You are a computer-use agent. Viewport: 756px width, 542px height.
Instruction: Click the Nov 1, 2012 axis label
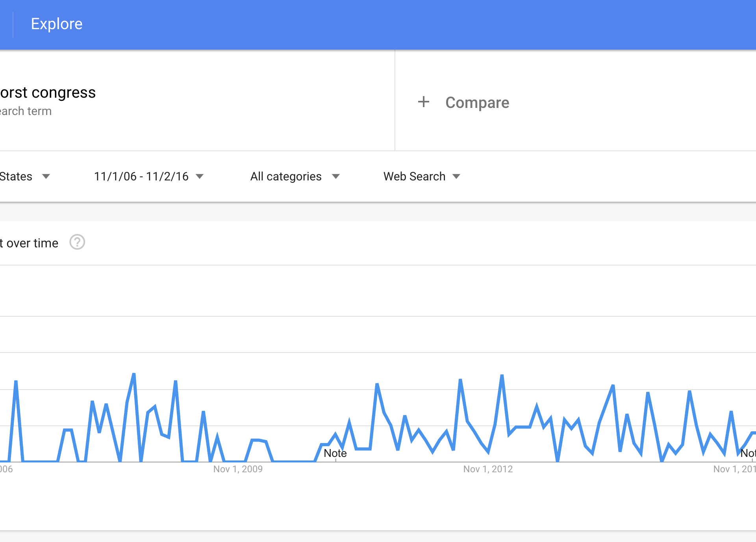tap(488, 469)
